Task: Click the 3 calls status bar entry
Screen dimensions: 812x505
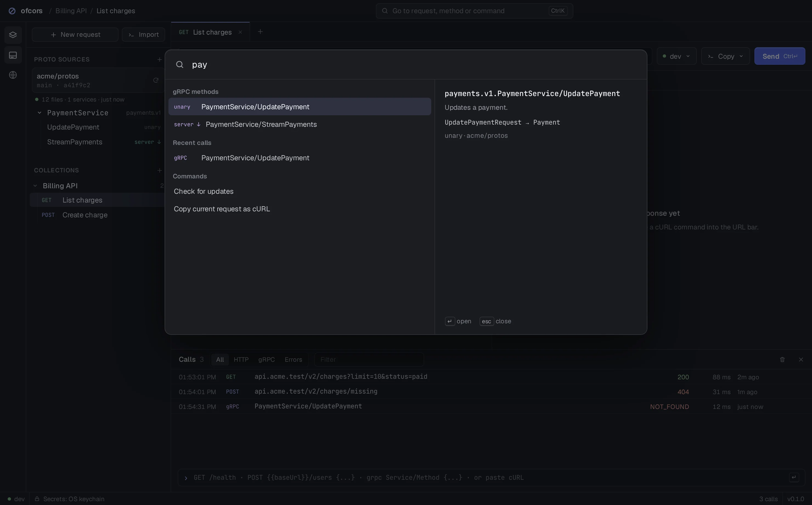Action: (x=768, y=499)
